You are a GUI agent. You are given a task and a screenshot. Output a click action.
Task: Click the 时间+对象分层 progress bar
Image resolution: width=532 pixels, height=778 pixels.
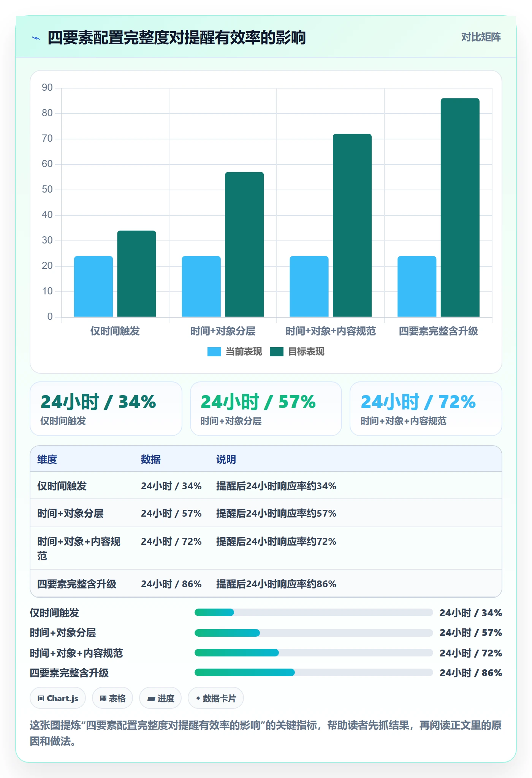pos(314,633)
